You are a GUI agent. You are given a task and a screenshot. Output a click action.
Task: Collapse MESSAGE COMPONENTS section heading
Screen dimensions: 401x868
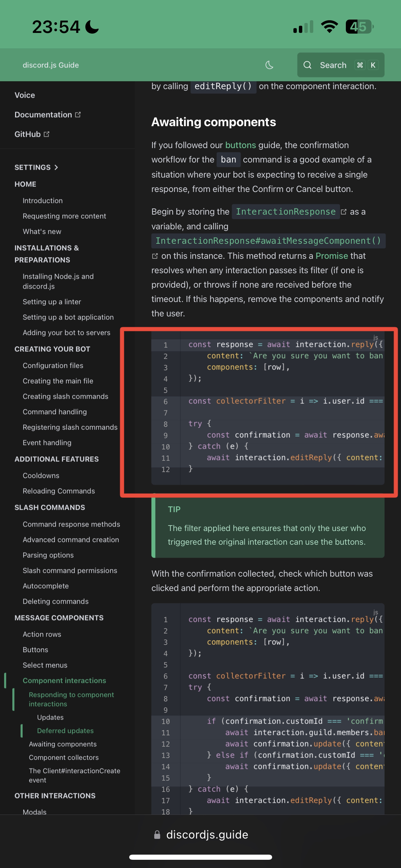(x=59, y=618)
